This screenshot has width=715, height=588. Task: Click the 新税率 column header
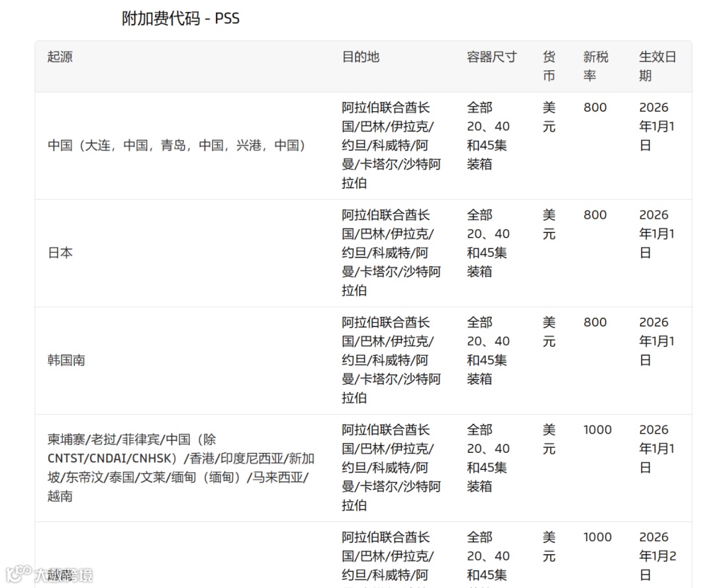coord(596,66)
